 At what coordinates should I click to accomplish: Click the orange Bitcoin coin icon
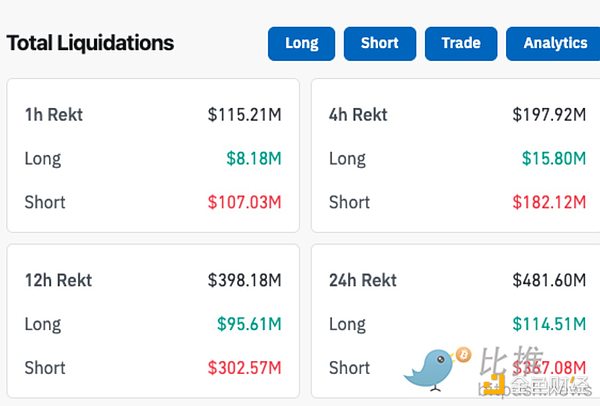(462, 354)
